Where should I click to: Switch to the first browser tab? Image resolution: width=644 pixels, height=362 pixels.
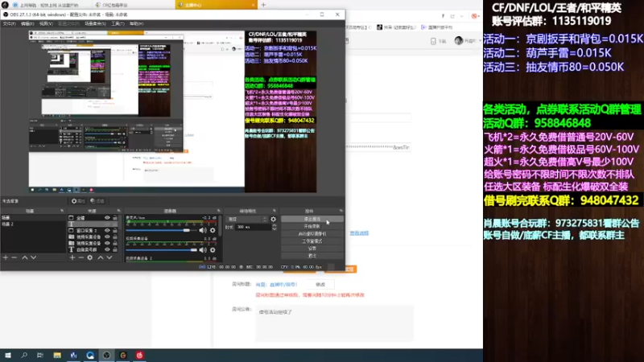(x=47, y=5)
